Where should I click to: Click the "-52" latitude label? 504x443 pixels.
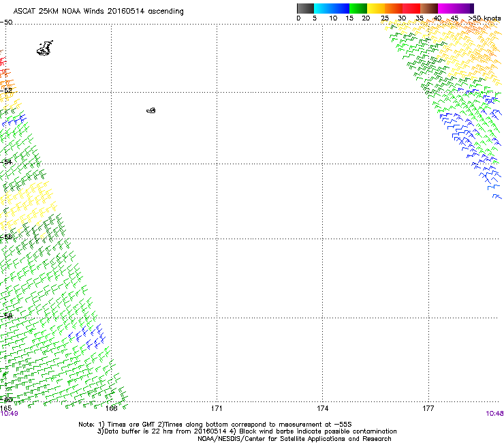coord(6,91)
